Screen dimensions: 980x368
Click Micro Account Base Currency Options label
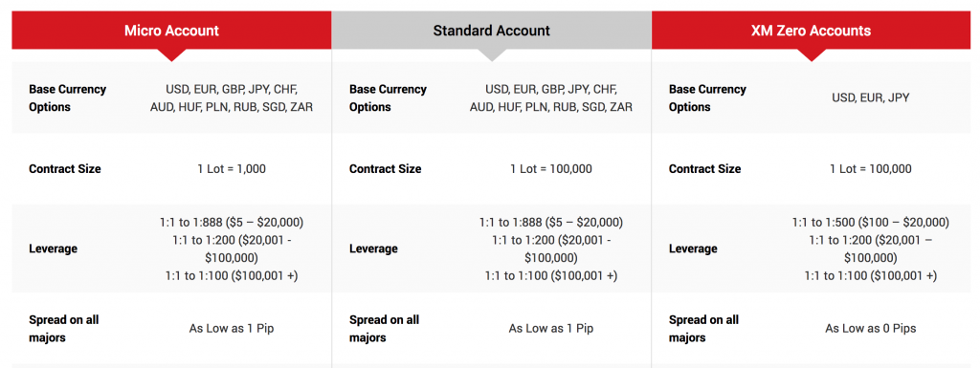[68, 97]
